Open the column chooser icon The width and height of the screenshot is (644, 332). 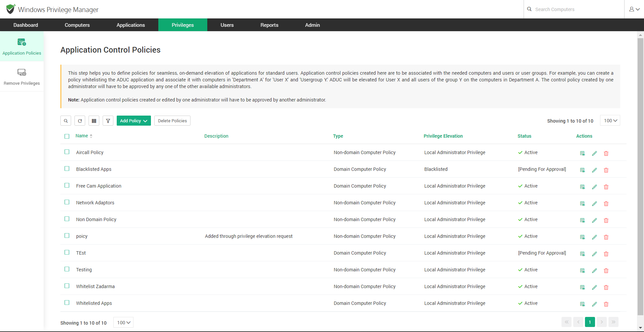click(94, 121)
